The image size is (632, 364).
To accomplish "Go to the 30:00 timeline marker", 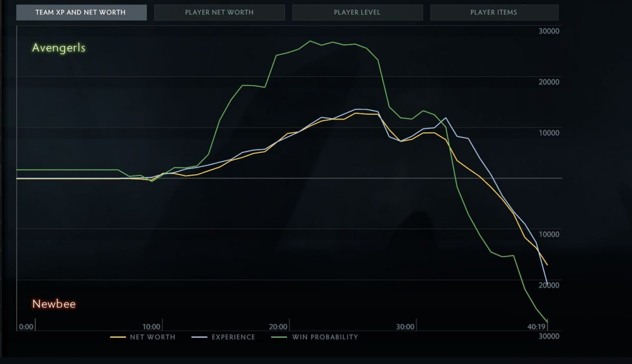I will (405, 327).
